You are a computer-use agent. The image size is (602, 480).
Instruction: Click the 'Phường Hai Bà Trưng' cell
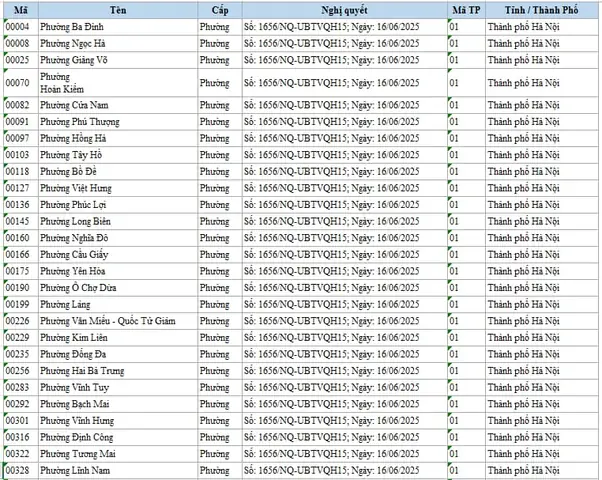(118, 371)
